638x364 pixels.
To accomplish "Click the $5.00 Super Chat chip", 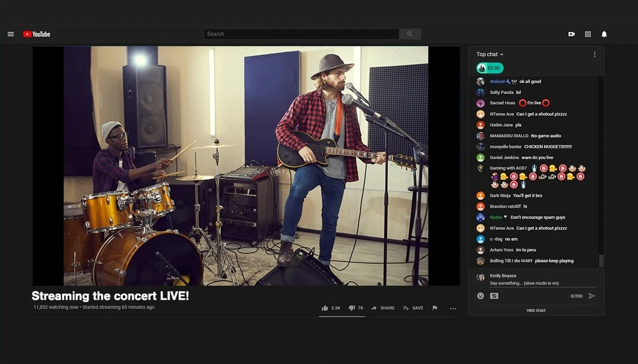I will [x=490, y=68].
